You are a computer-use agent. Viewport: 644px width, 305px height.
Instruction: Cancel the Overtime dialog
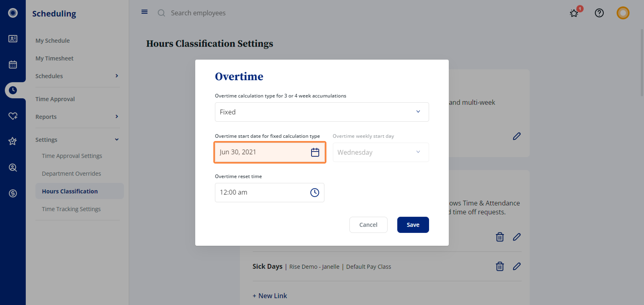[x=368, y=225]
